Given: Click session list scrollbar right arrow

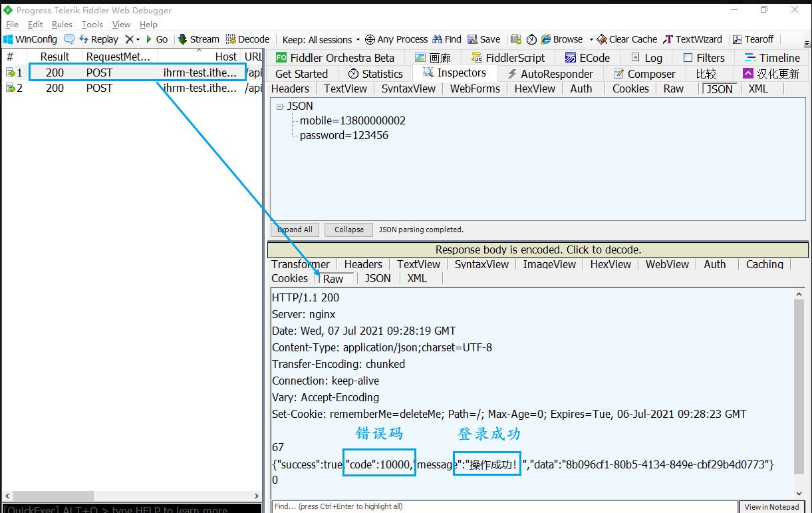Looking at the screenshot, I should click(258, 496).
